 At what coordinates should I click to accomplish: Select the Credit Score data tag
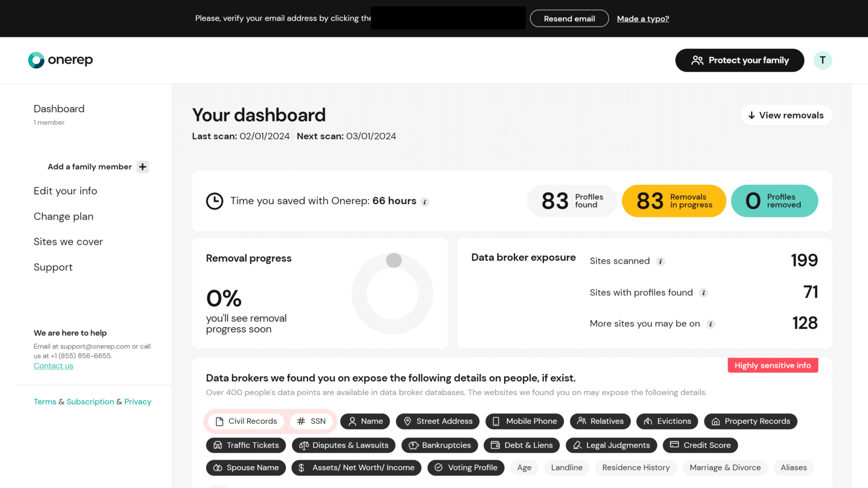tap(700, 445)
